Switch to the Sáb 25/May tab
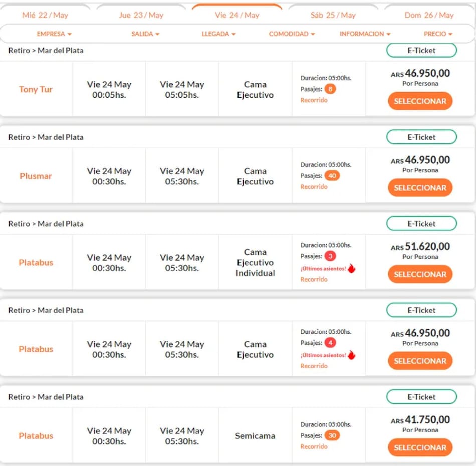476x466 pixels. pos(333,15)
